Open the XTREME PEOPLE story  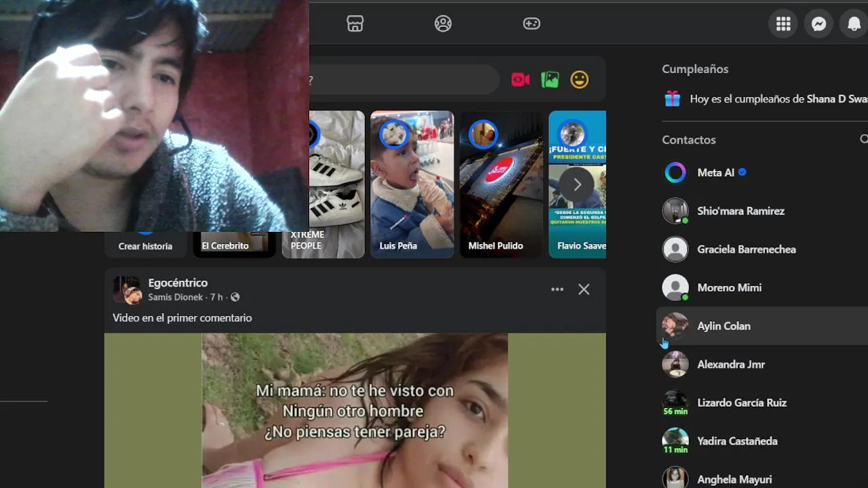click(x=323, y=184)
